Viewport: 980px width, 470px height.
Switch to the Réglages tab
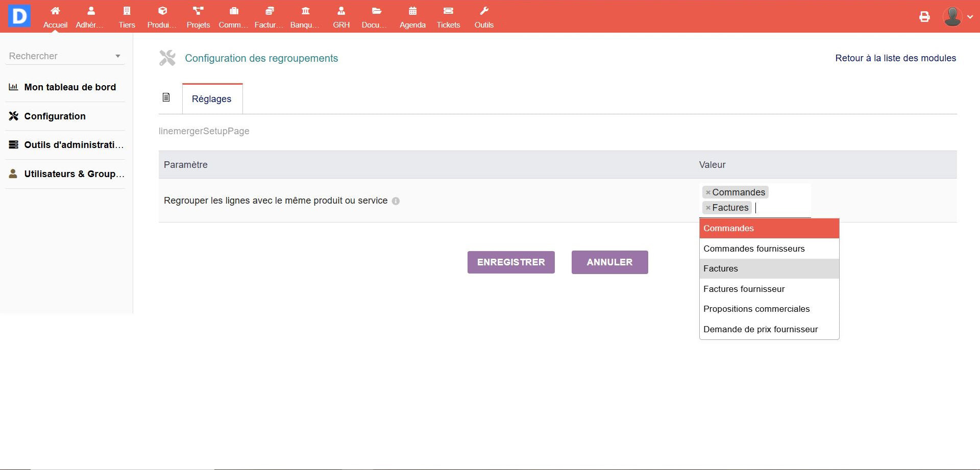[211, 99]
